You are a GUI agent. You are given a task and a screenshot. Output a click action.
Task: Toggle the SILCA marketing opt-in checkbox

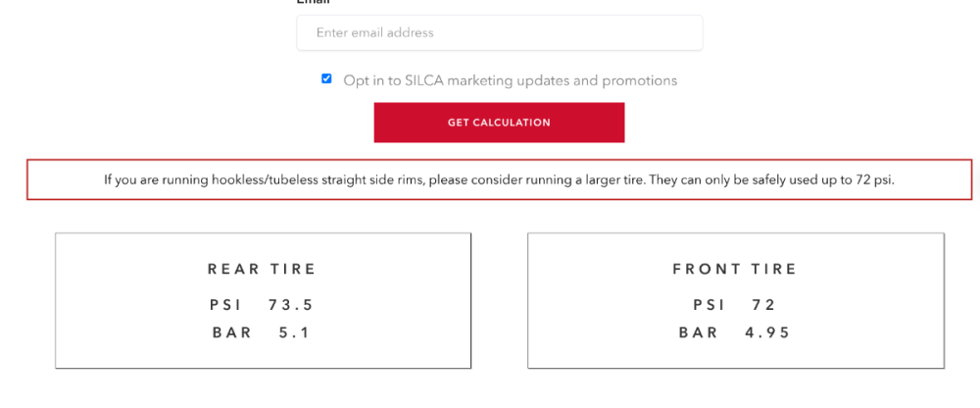pyautogui.click(x=327, y=79)
